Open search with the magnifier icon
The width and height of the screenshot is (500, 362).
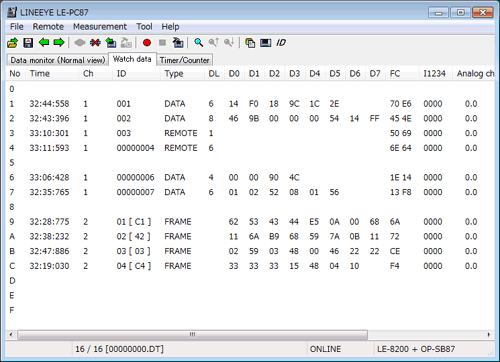coord(199,43)
